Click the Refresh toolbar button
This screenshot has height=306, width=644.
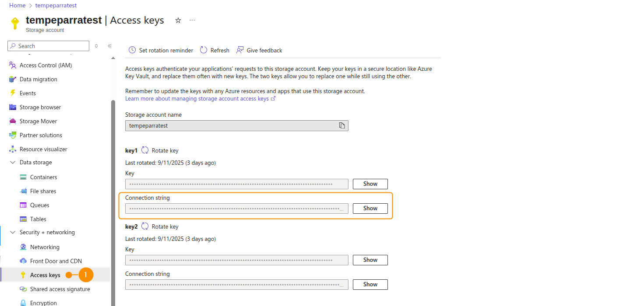[215, 50]
